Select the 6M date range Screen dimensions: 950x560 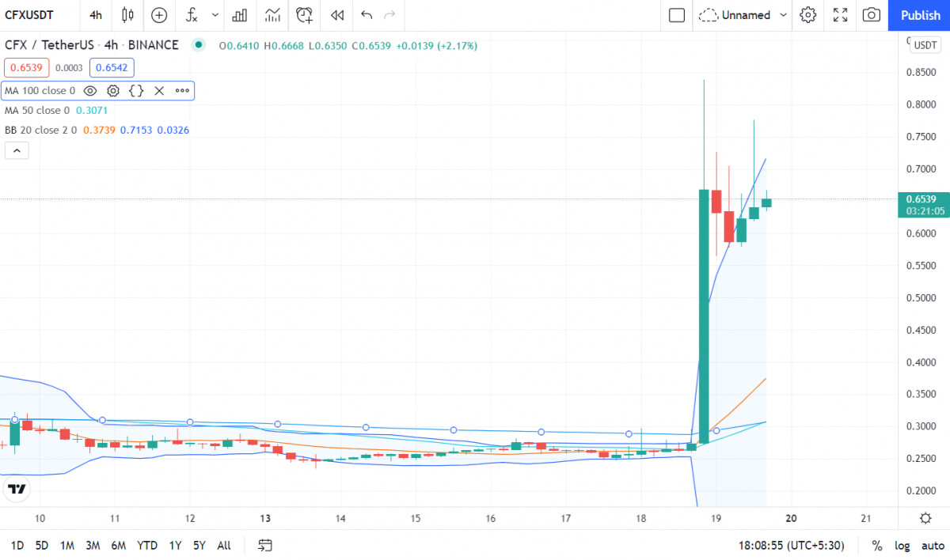coord(119,546)
